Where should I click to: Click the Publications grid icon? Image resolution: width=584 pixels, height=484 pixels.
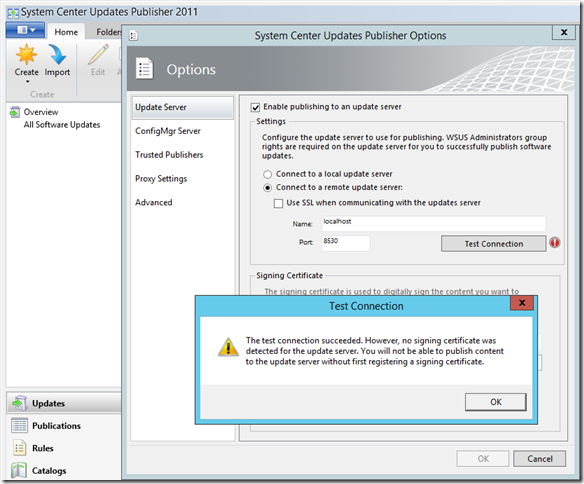19,425
